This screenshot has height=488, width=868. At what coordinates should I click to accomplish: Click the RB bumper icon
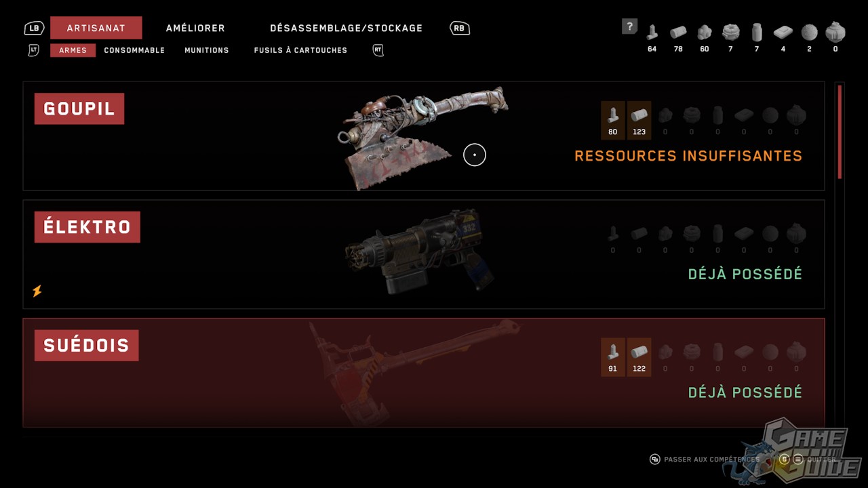[460, 28]
